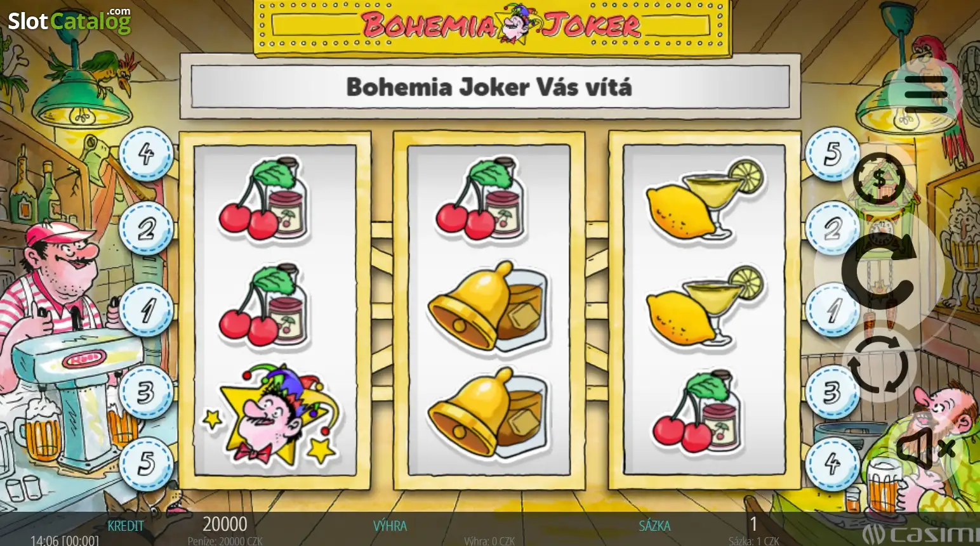This screenshot has width=980, height=546.
Task: Select payline 2 marker on the left side
Action: (147, 228)
